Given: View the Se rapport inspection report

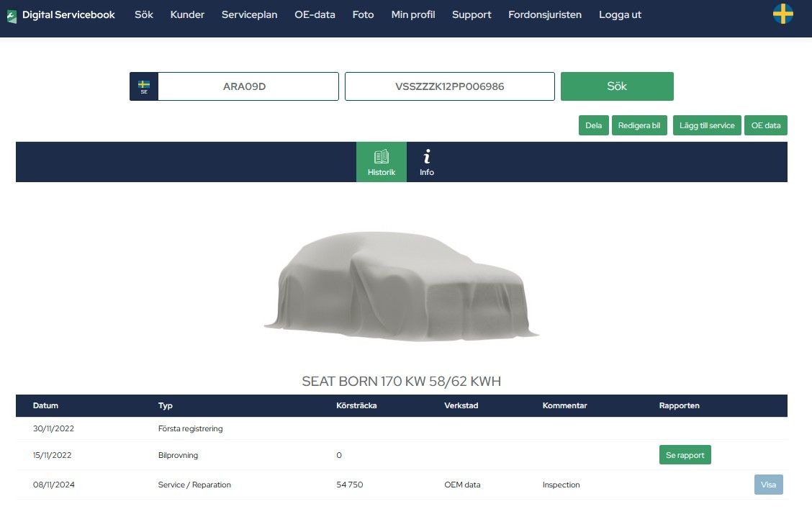Looking at the screenshot, I should 685,455.
